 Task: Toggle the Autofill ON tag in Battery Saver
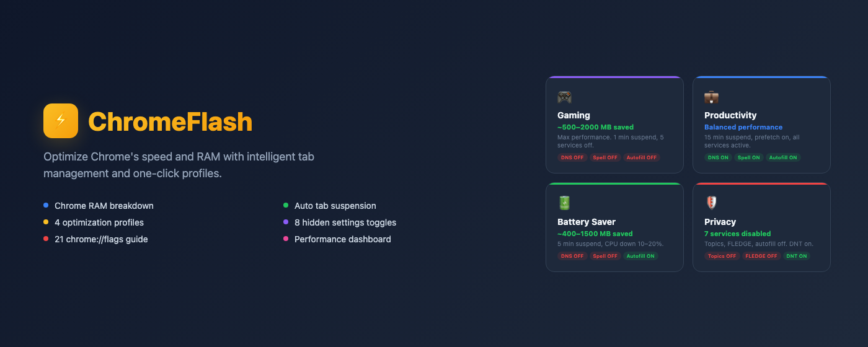point(640,256)
